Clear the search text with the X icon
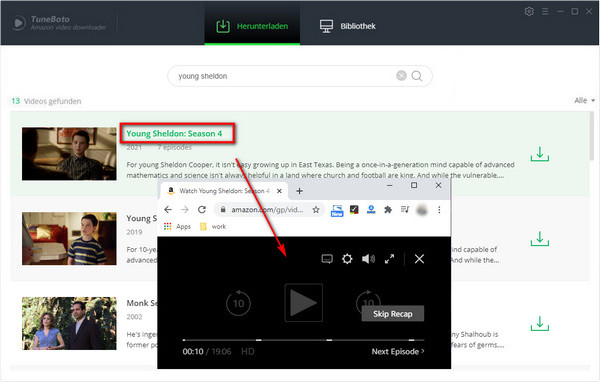Screen dimensions: 600x382 point(401,76)
